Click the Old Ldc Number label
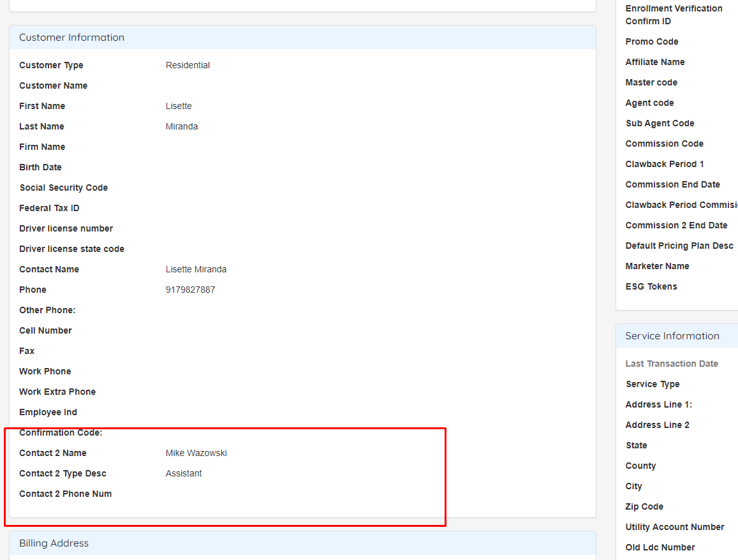Image resolution: width=738 pixels, height=560 pixels. 660,548
